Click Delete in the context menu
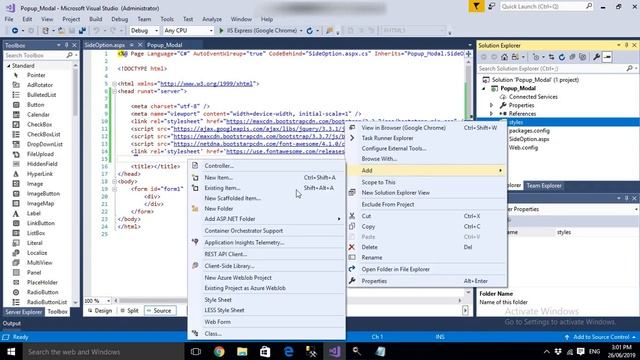 point(427,247)
